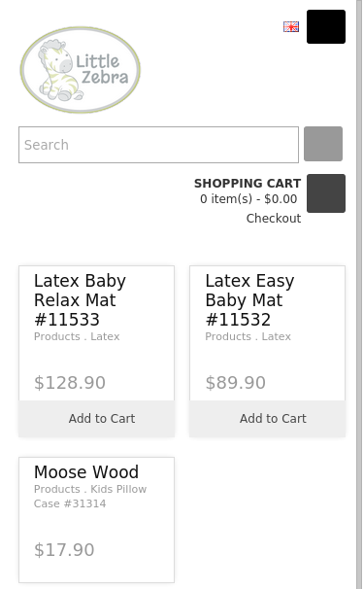This screenshot has height=589, width=364.
Task: Open Latex Easy Baby Mat #11532 product title
Action: (249, 300)
